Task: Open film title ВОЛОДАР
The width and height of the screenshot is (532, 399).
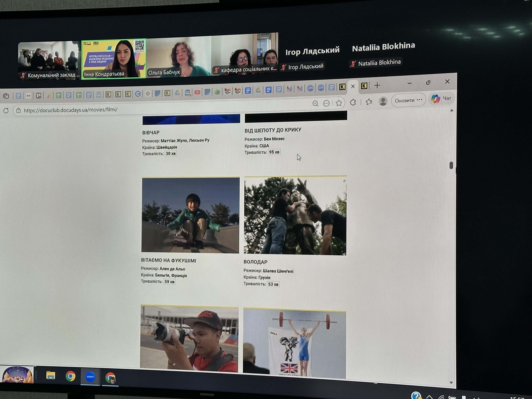Action: click(255, 262)
